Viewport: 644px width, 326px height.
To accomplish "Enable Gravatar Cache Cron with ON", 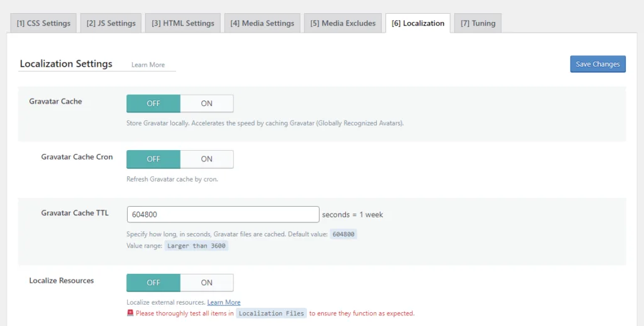I will (207, 159).
